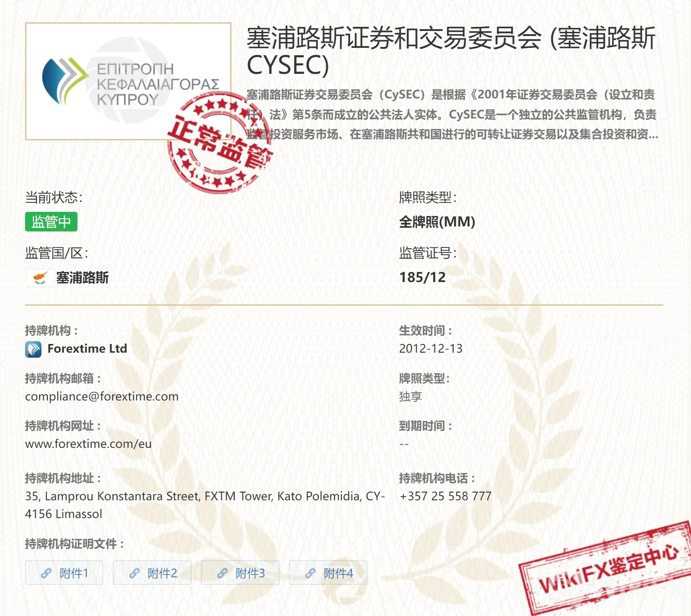Click the 监管证号 label
Viewport: 691px width, 616px height.
[428, 253]
